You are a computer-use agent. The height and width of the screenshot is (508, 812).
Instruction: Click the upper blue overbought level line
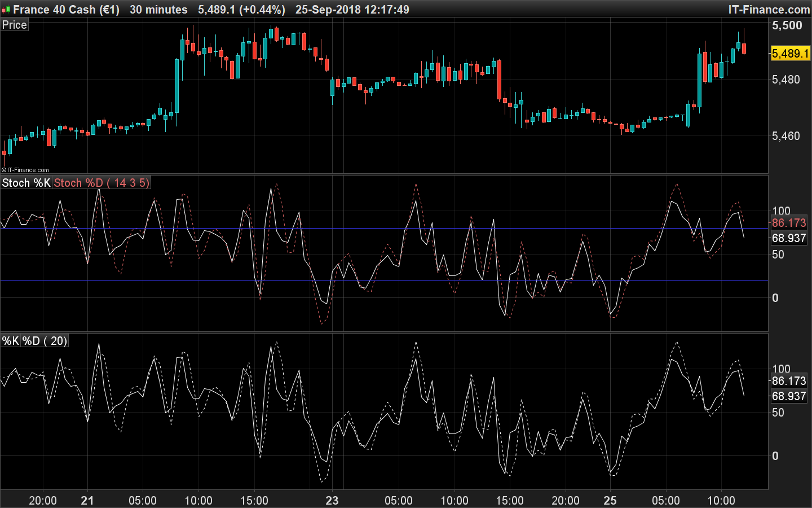pyautogui.click(x=361, y=229)
